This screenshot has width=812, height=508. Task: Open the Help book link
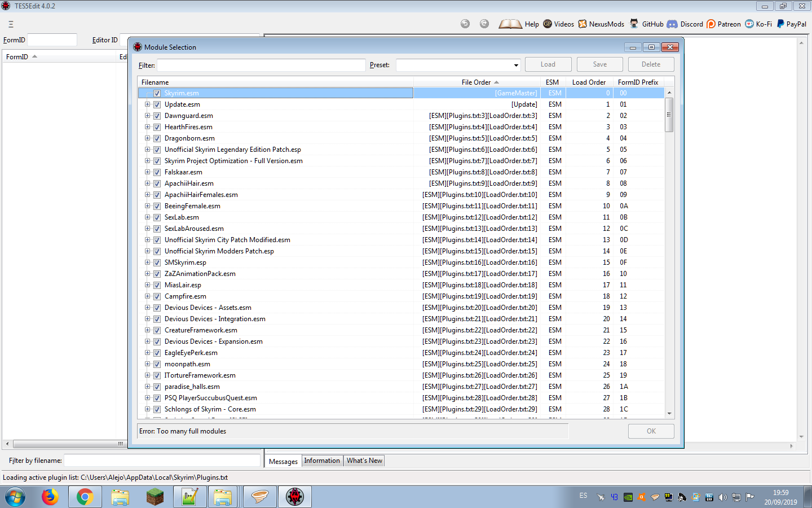coord(519,24)
